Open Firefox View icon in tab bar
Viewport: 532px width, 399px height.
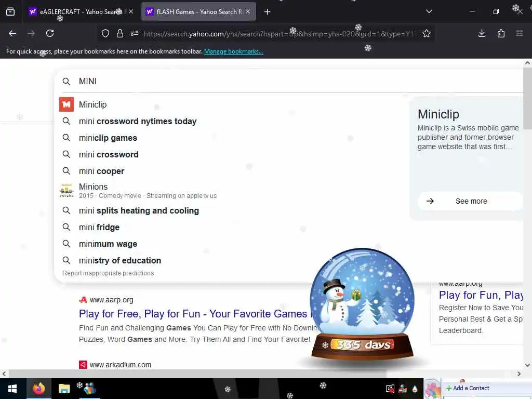10,11
